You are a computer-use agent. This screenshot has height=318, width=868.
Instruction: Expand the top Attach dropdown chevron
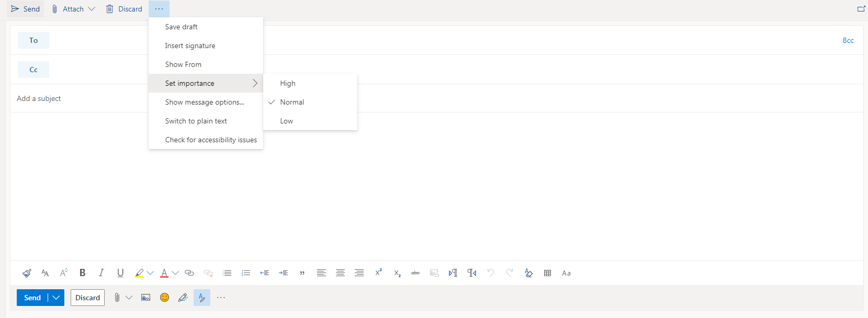coord(92,9)
